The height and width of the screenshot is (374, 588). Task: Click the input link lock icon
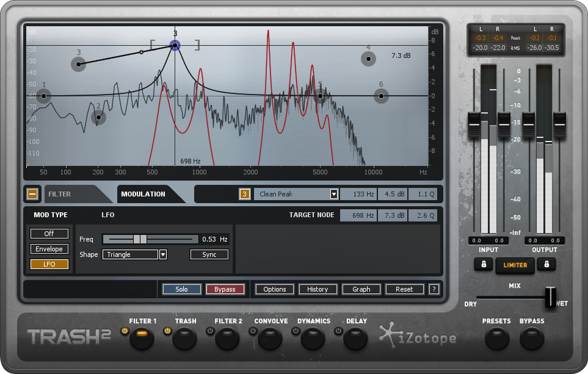click(484, 264)
